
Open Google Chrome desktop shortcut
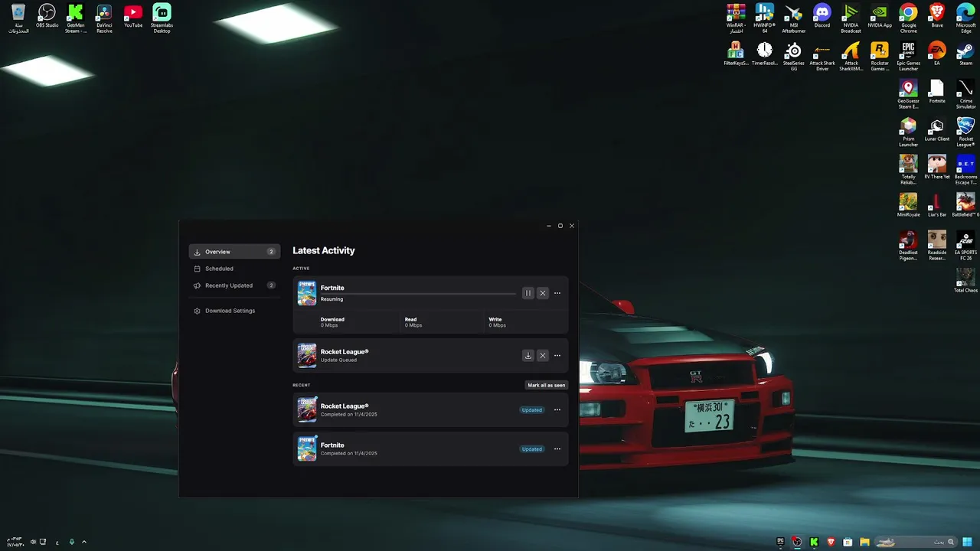point(908,18)
